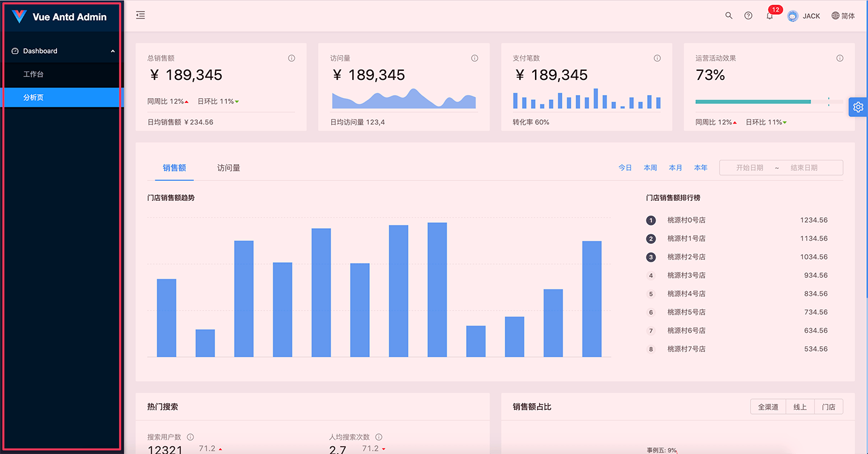868x454 pixels.
Task: Select the 门店 channel option
Action: 829,407
